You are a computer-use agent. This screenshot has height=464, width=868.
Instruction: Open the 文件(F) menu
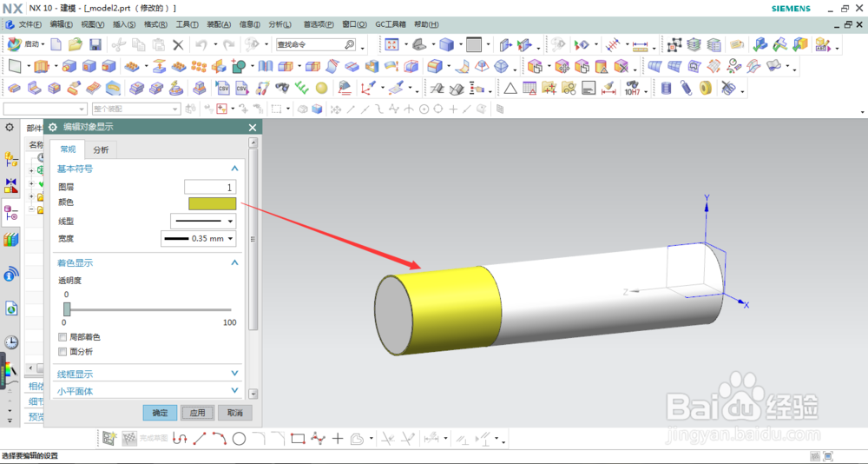30,24
